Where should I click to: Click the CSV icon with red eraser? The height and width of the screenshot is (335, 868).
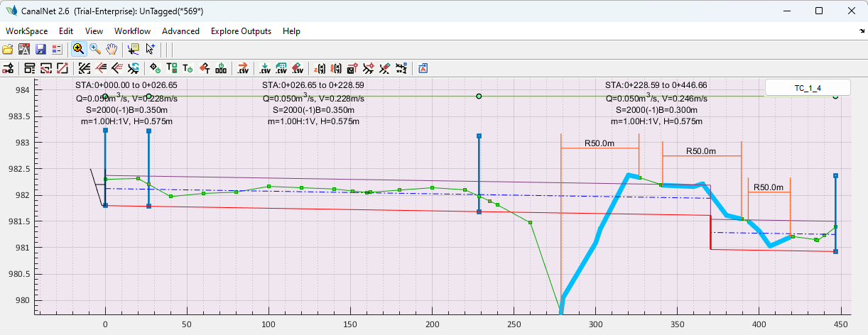tap(298, 69)
